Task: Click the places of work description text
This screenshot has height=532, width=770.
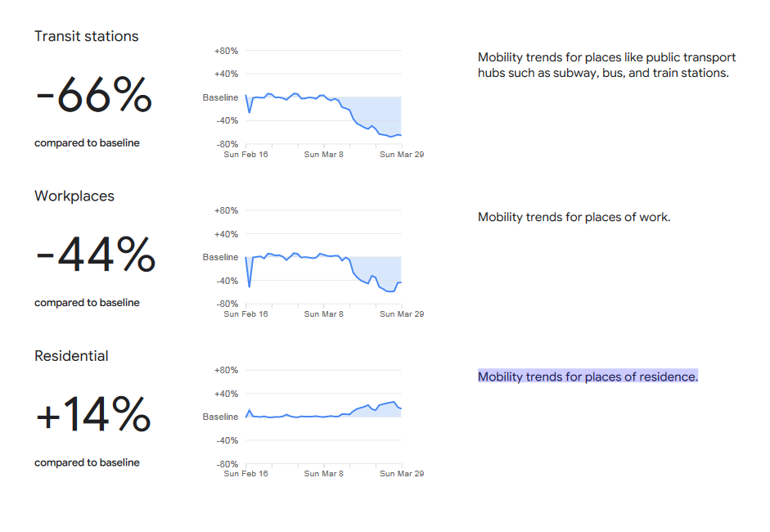Action: (574, 217)
